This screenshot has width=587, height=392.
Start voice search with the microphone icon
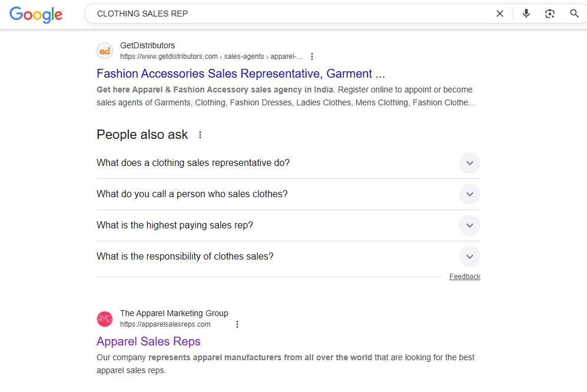coord(526,14)
